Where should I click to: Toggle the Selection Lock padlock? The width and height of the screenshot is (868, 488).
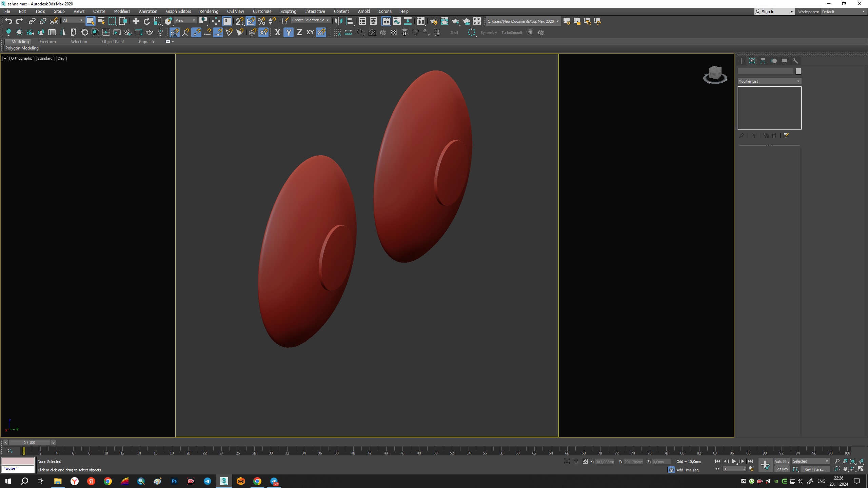(x=576, y=462)
